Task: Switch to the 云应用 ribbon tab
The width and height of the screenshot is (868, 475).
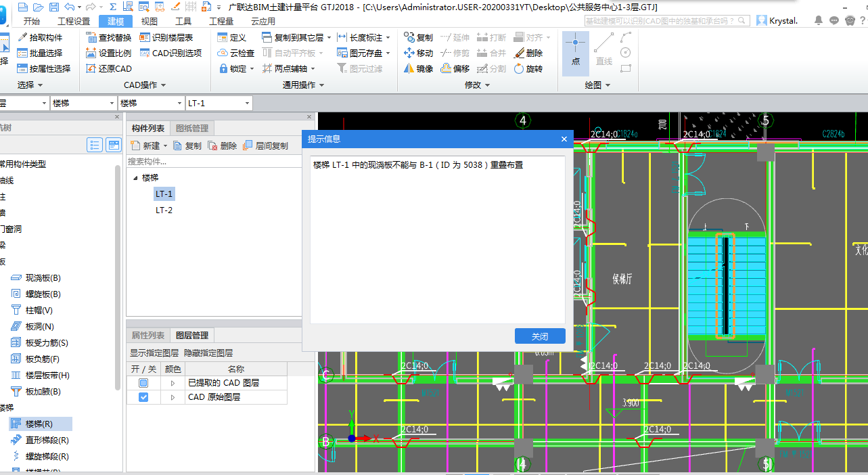Action: [262, 21]
